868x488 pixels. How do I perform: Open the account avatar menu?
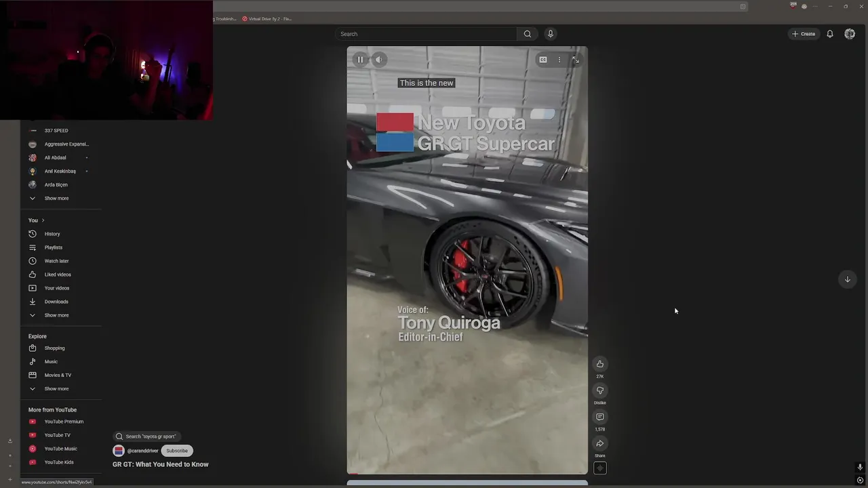(x=850, y=34)
